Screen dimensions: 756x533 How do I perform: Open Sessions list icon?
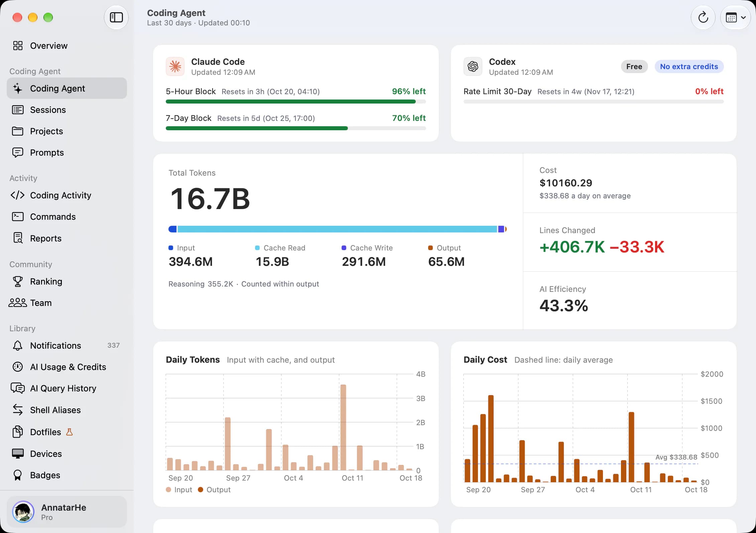tap(18, 110)
